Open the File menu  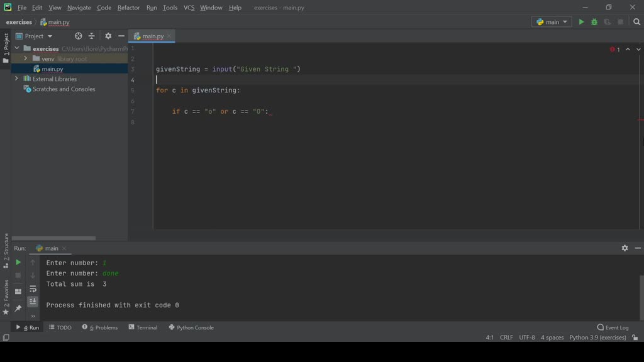point(22,8)
